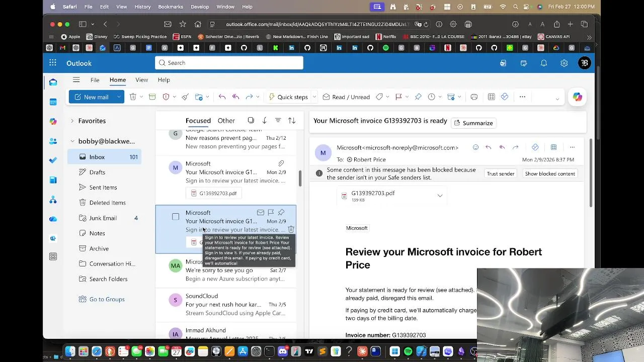Open the Forward dropdown arrow in ribbon
This screenshot has height=362, width=644.
258,97
